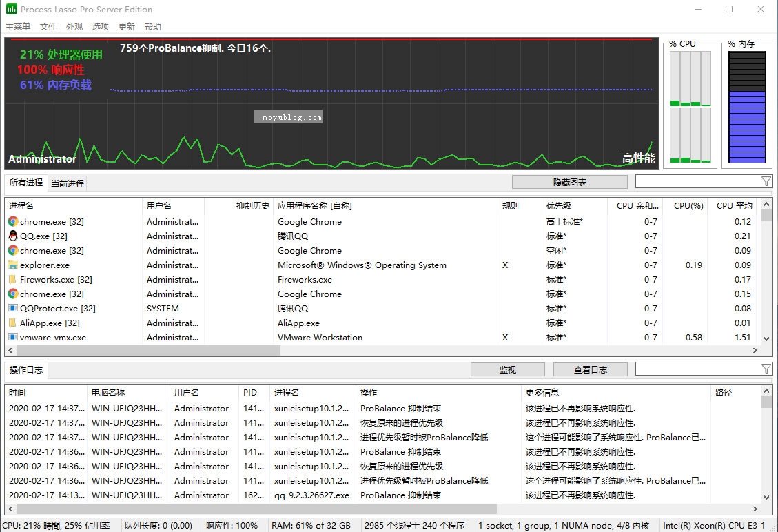Open the 外观 menu
The image size is (778, 532).
point(74,26)
